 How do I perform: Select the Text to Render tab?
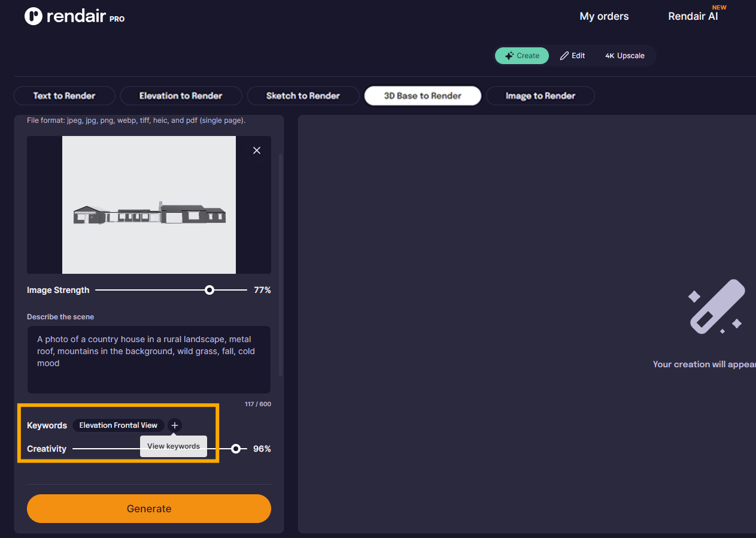pyautogui.click(x=64, y=96)
